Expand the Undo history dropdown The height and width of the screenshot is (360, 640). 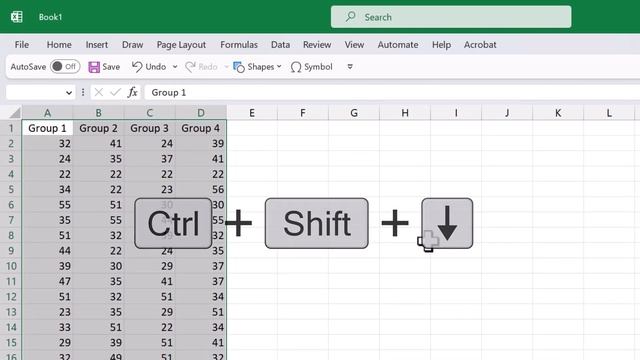[175, 67]
